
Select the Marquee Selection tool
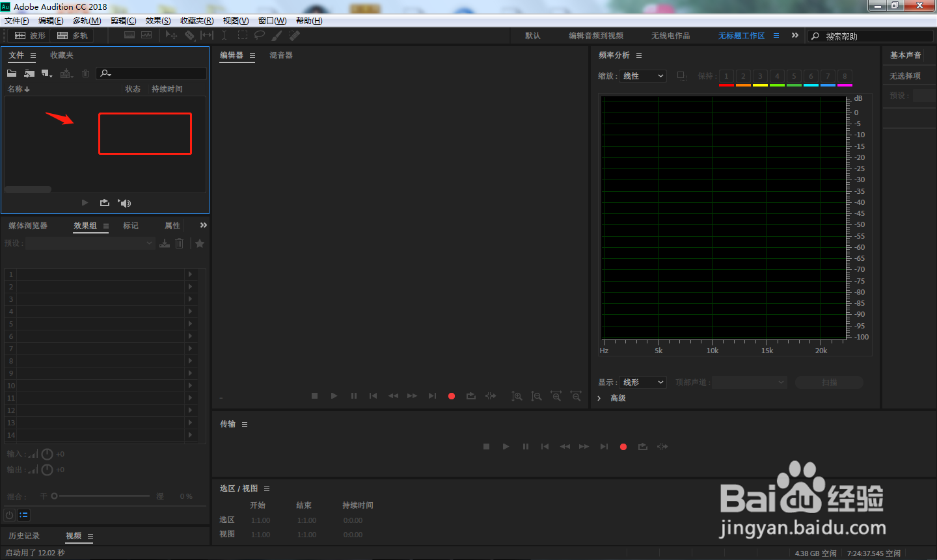pyautogui.click(x=243, y=35)
